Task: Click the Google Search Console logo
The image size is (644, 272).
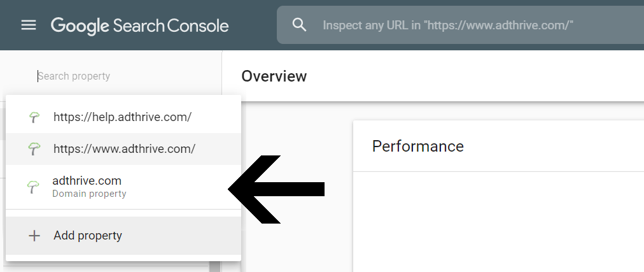Action: click(139, 26)
